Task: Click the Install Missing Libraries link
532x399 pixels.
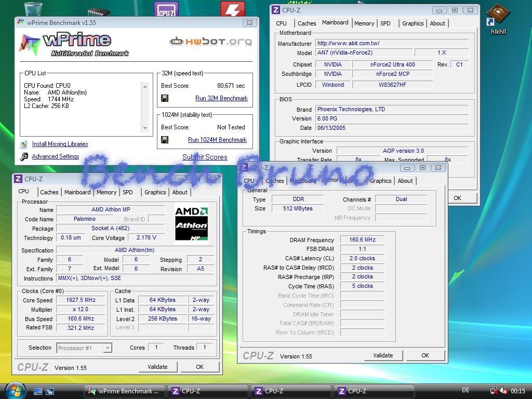Action: point(60,144)
